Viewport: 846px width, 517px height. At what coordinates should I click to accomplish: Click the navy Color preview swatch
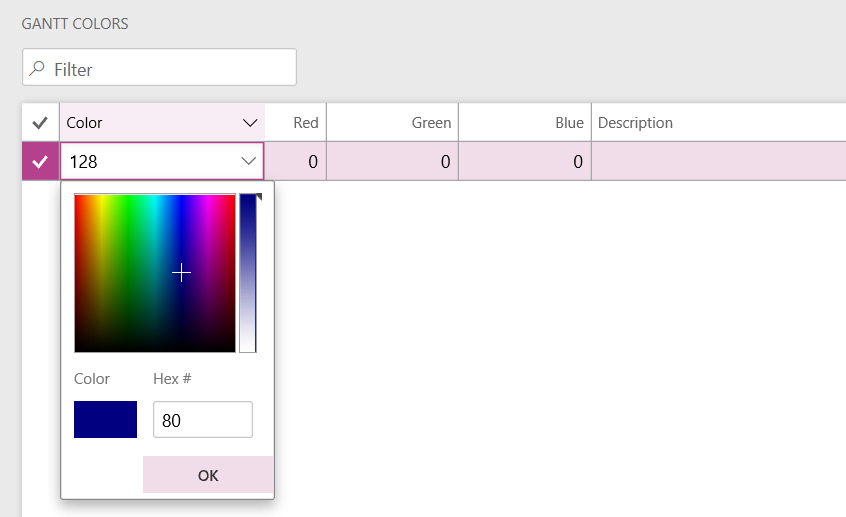pos(105,419)
